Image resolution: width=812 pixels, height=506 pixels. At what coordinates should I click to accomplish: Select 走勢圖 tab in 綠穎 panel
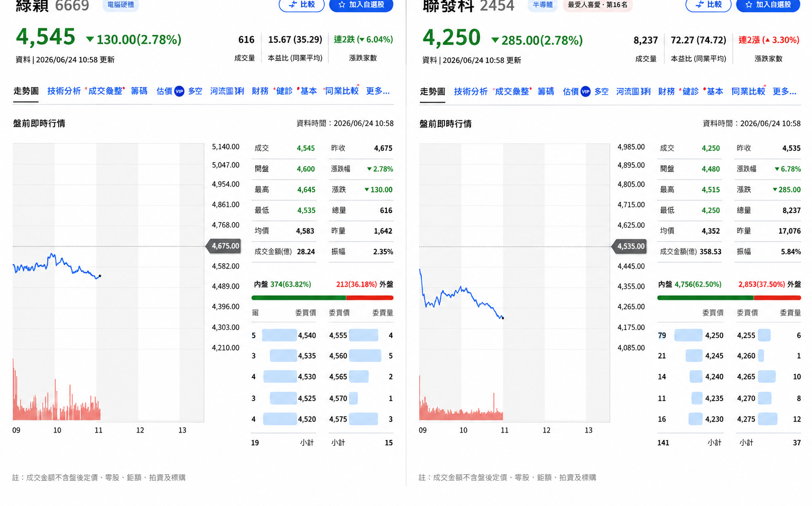26,91
